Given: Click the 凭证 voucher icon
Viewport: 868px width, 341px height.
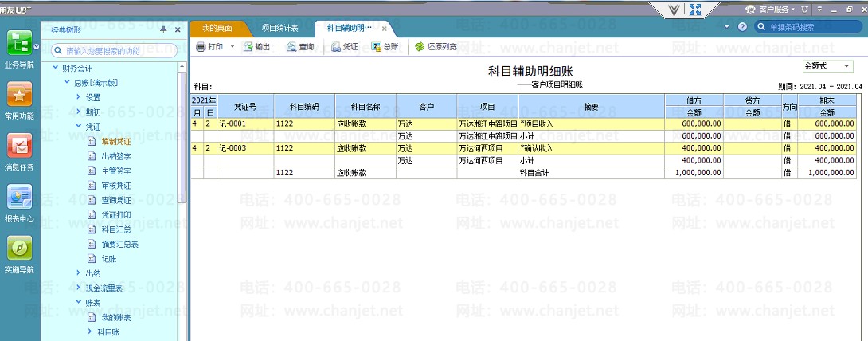Looking at the screenshot, I should click(336, 47).
